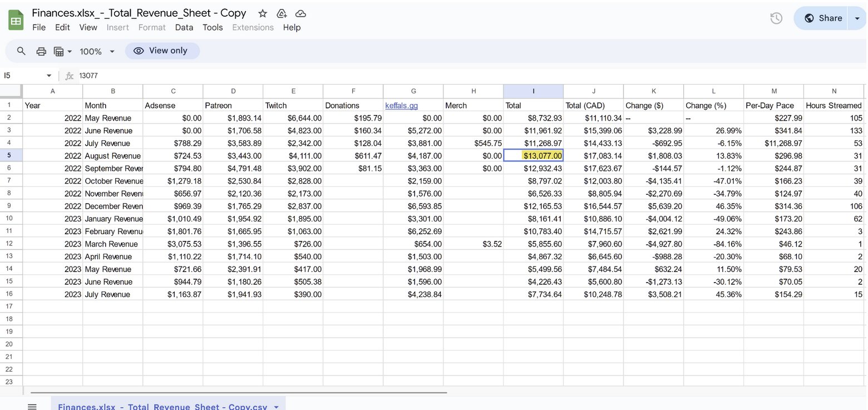Open version history clock icon
Screen dimensions: 868x410
[x=776, y=18]
